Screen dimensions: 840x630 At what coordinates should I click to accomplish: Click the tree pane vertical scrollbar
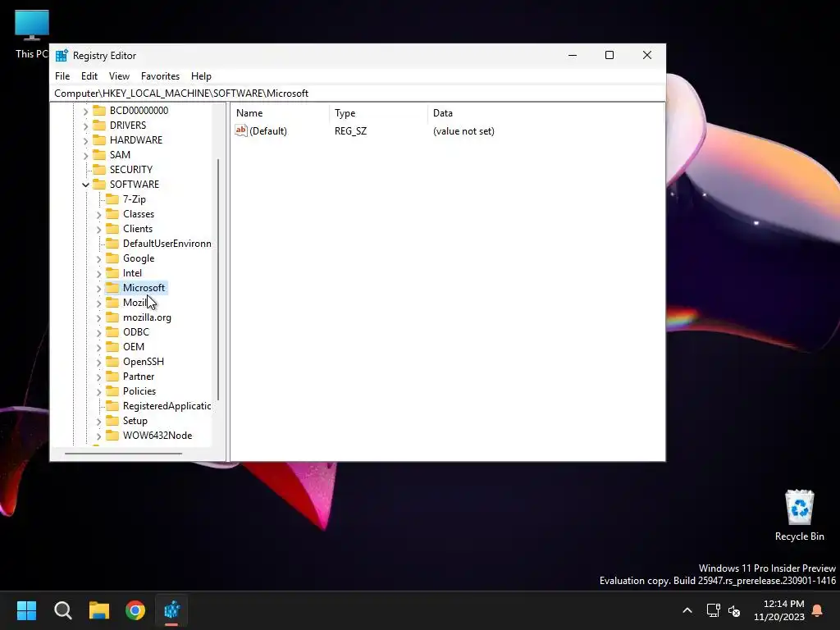point(218,280)
